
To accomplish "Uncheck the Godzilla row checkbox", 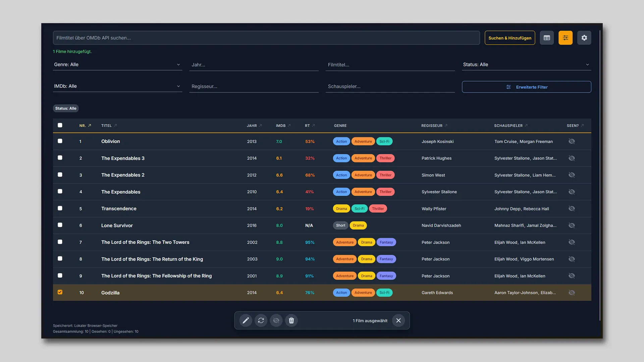I will pos(60,292).
